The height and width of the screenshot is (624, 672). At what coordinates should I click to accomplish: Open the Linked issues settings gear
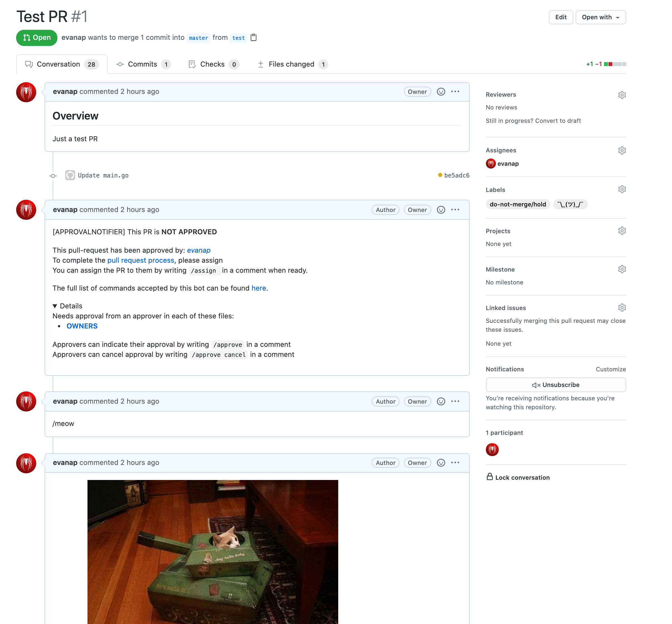coord(622,308)
